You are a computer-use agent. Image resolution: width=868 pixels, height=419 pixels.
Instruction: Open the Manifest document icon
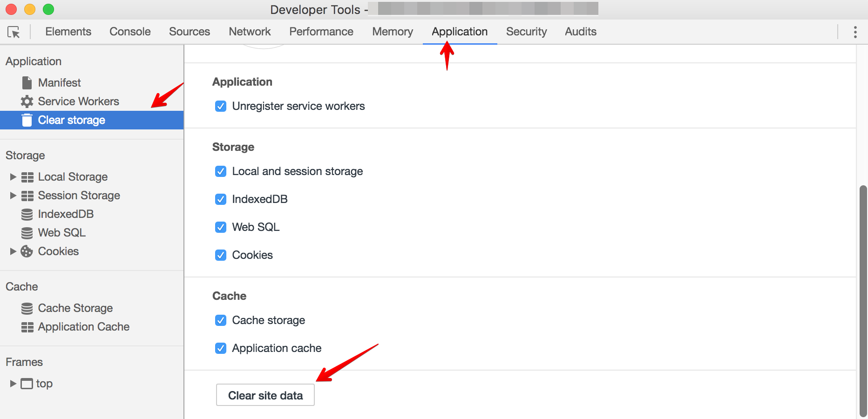[x=27, y=82]
